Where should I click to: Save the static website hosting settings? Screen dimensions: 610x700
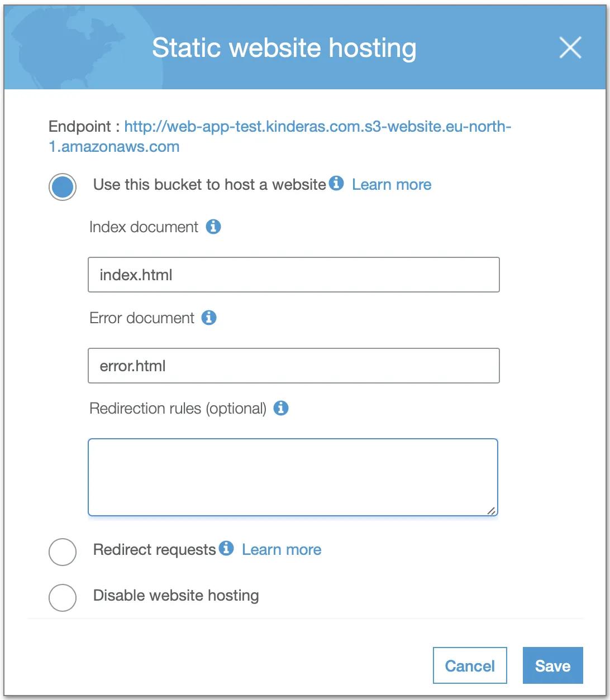(552, 665)
